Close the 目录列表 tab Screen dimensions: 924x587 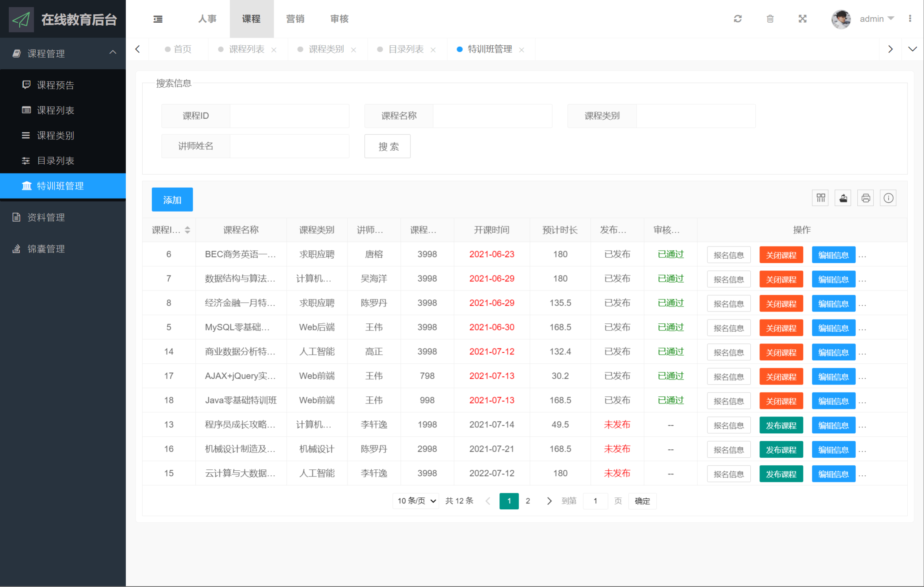pos(433,50)
